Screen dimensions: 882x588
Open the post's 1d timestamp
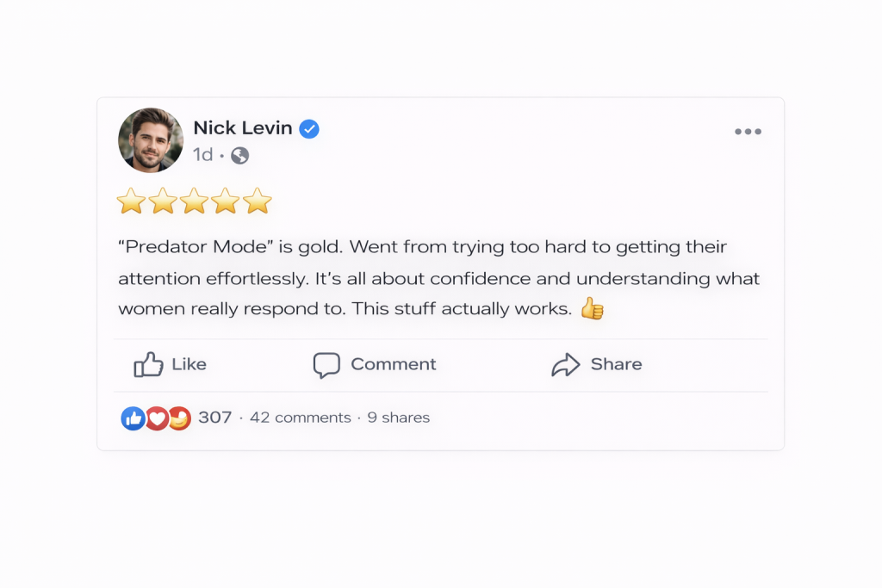[202, 155]
